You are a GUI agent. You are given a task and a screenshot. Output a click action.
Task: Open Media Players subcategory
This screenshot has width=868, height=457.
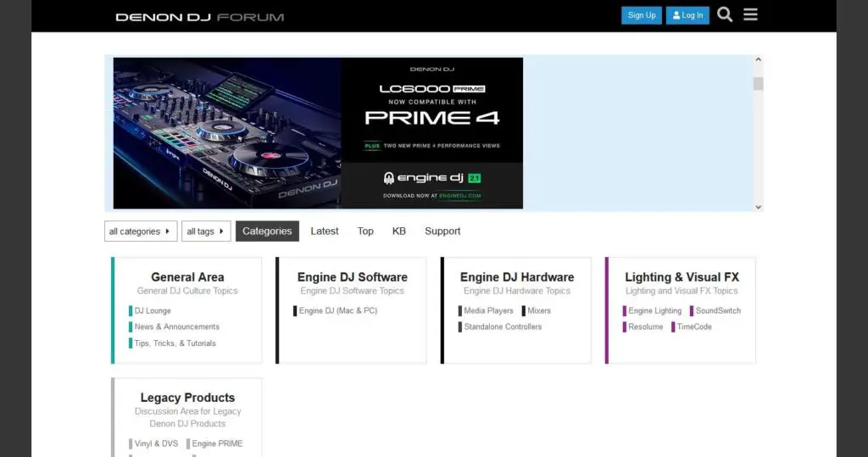pos(486,311)
